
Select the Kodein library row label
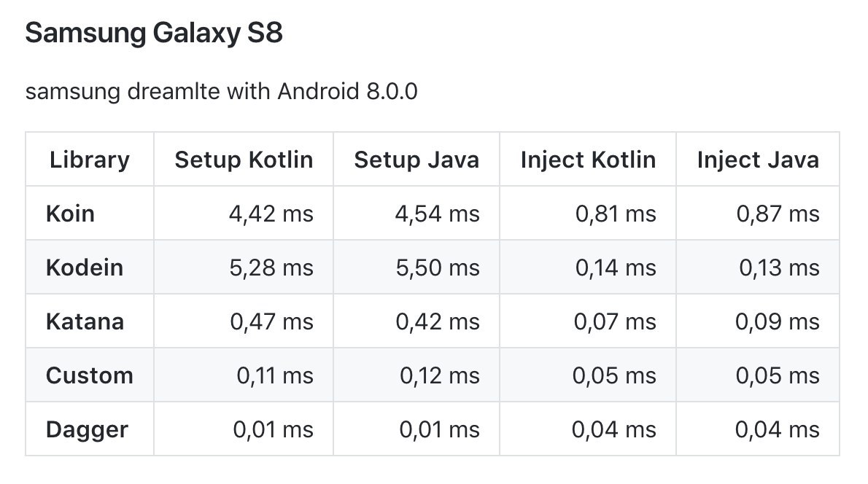pyautogui.click(x=85, y=268)
